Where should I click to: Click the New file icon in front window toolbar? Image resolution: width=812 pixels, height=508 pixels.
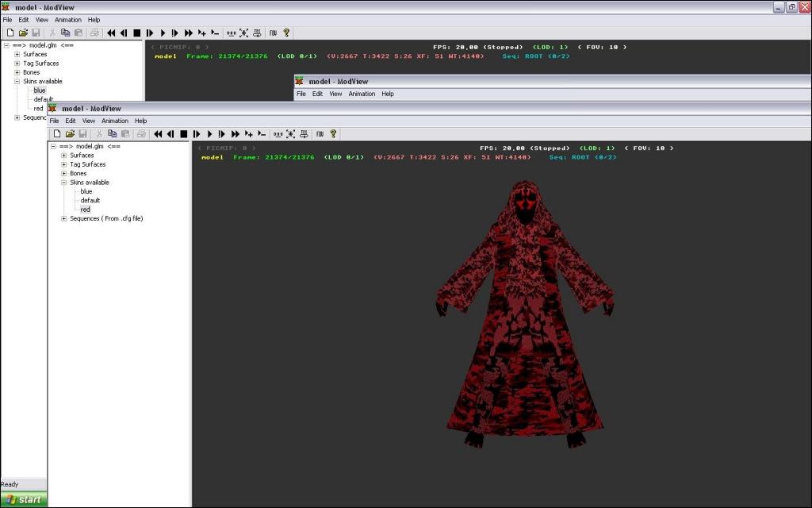tap(57, 134)
